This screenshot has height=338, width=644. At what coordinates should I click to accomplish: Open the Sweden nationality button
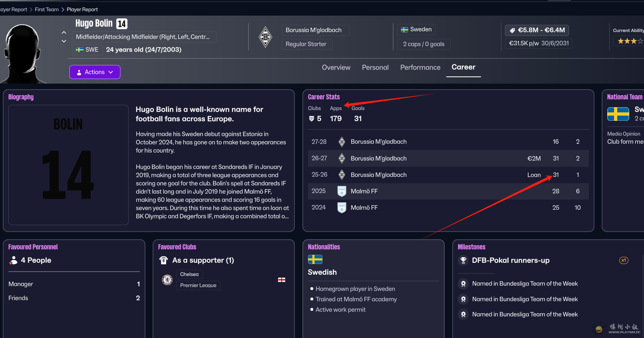[x=416, y=30]
